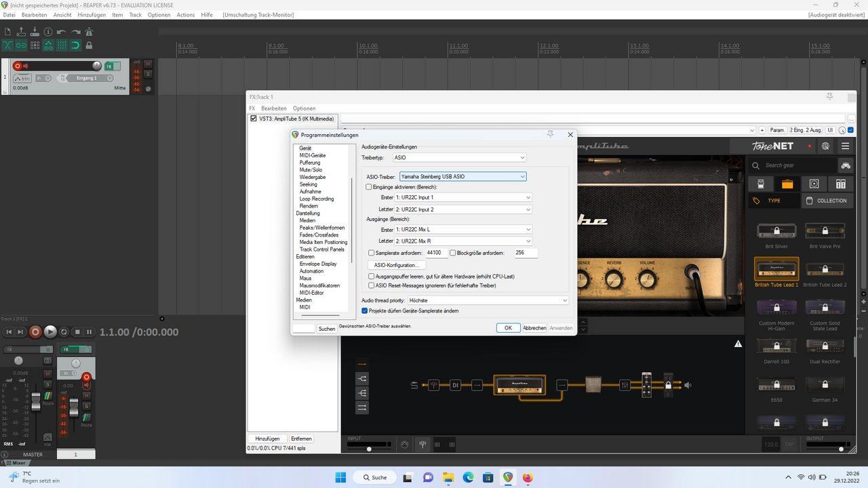Click Entfernen button in FX window
Viewport: 868px width, 488px height.
(302, 439)
